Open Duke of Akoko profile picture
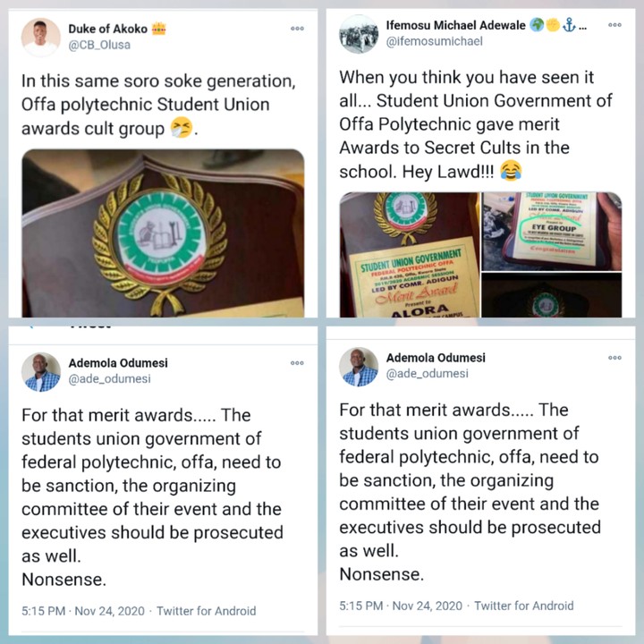The height and width of the screenshot is (644, 644). [40, 37]
